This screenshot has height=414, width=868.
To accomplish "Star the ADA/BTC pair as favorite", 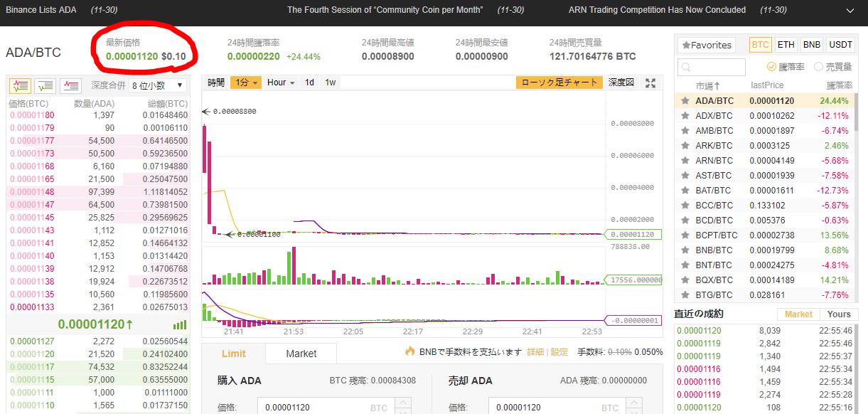I will click(685, 101).
